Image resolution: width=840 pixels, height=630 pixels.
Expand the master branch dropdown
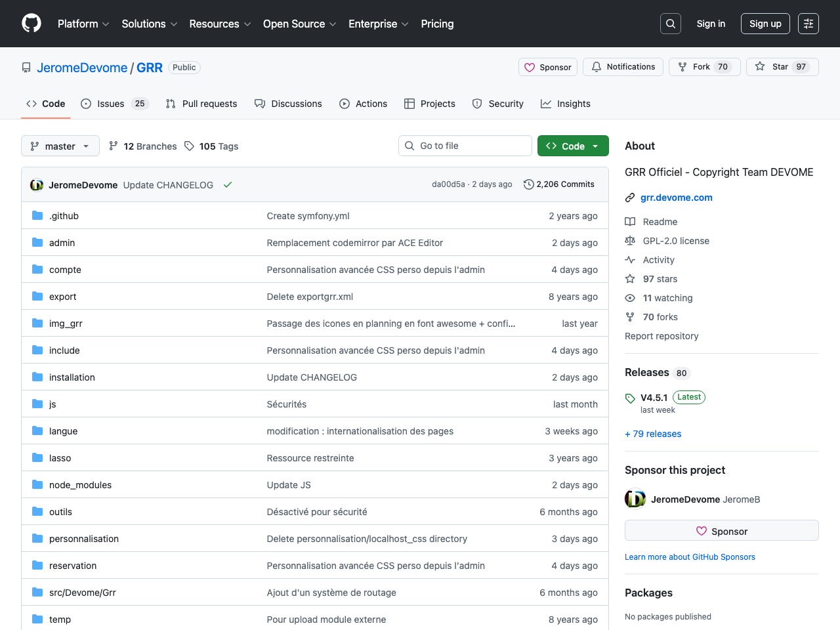point(60,146)
